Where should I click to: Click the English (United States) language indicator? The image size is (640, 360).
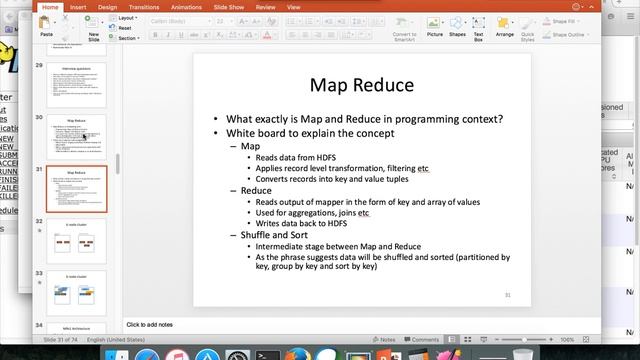pyautogui.click(x=116, y=340)
